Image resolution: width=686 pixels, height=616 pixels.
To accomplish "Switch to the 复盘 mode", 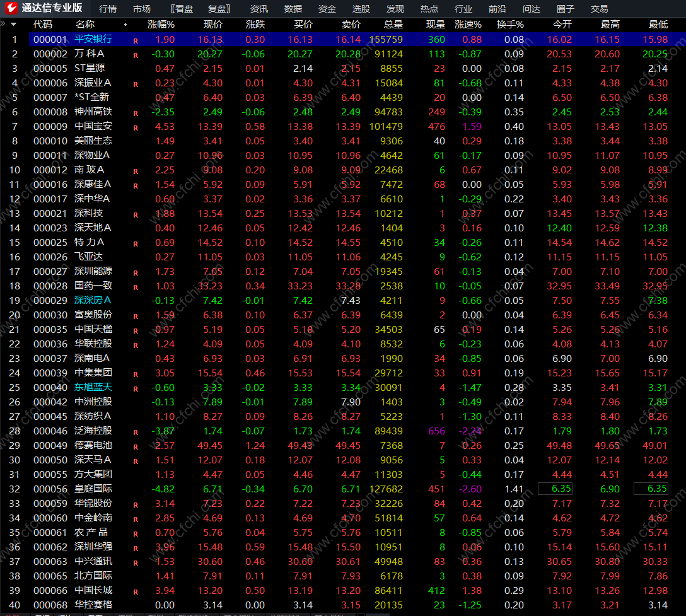I will 219,9.
